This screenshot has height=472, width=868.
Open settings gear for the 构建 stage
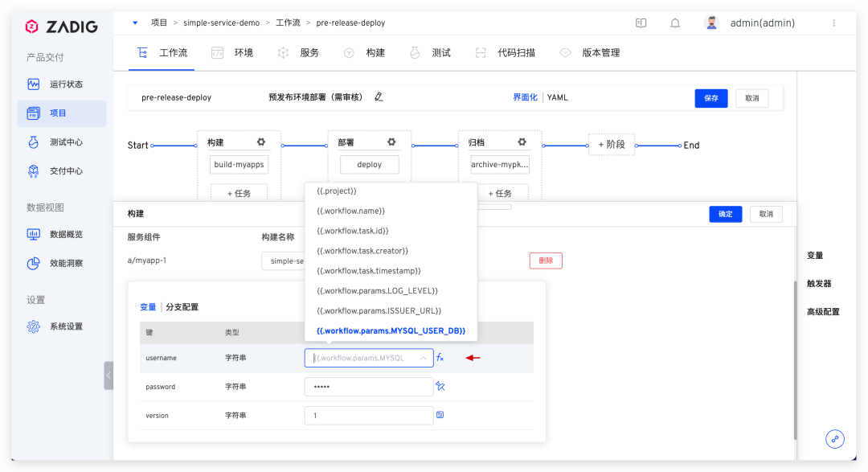(x=261, y=142)
